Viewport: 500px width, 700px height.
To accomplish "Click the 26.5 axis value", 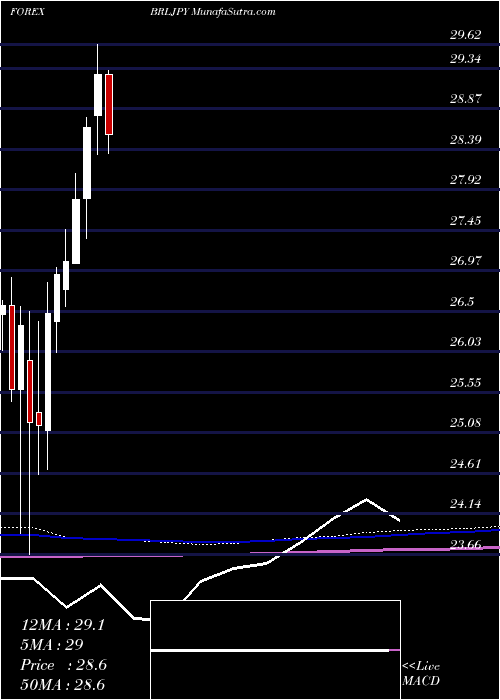I will [x=462, y=301].
